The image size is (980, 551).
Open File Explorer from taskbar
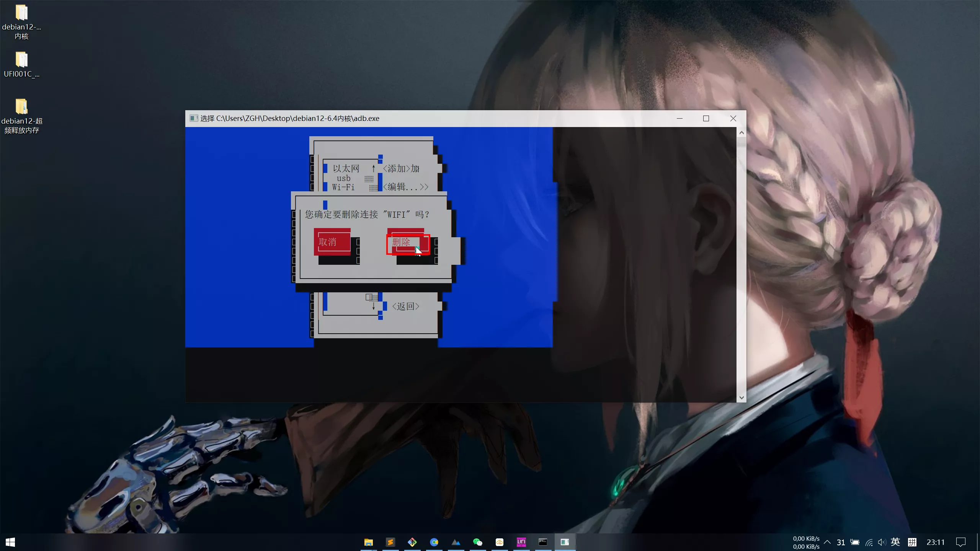(x=368, y=542)
